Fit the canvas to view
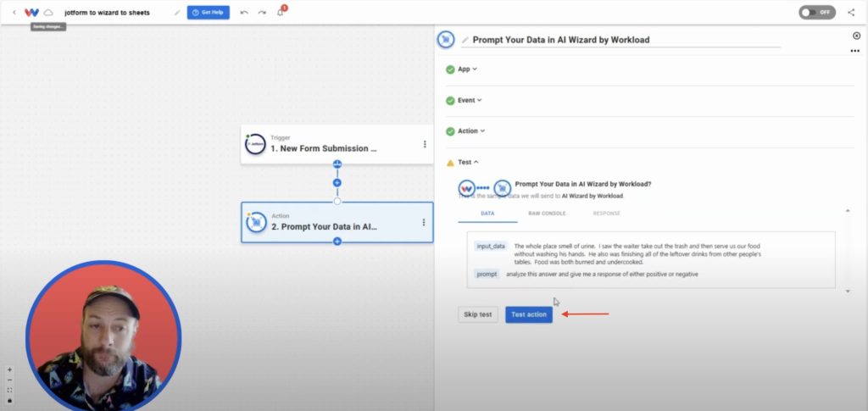This screenshot has height=411, width=868. 9,390
